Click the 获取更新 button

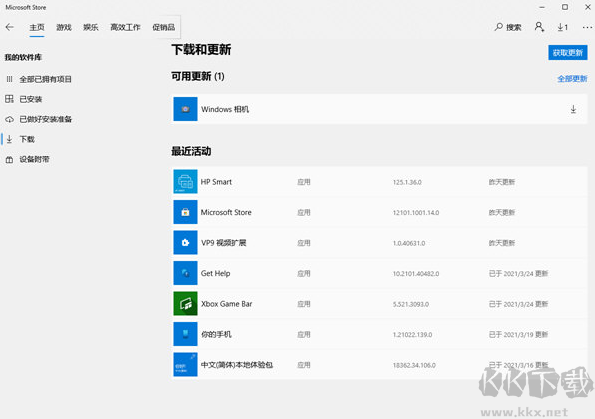568,53
